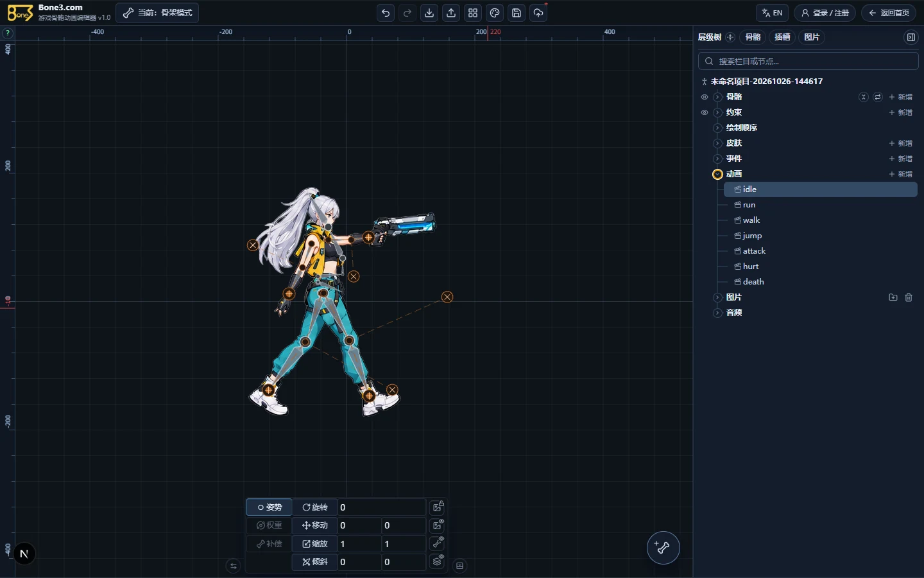
Task: Collapse the 动画 tree node
Action: [717, 174]
